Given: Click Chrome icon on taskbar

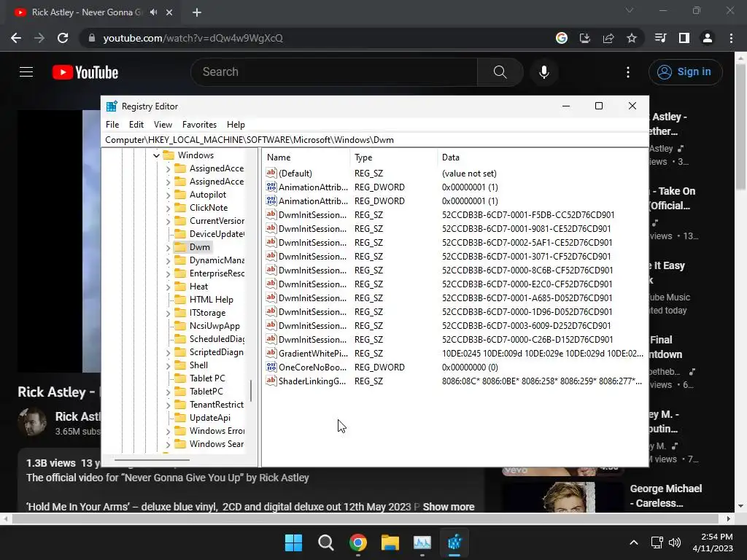Looking at the screenshot, I should 357,542.
